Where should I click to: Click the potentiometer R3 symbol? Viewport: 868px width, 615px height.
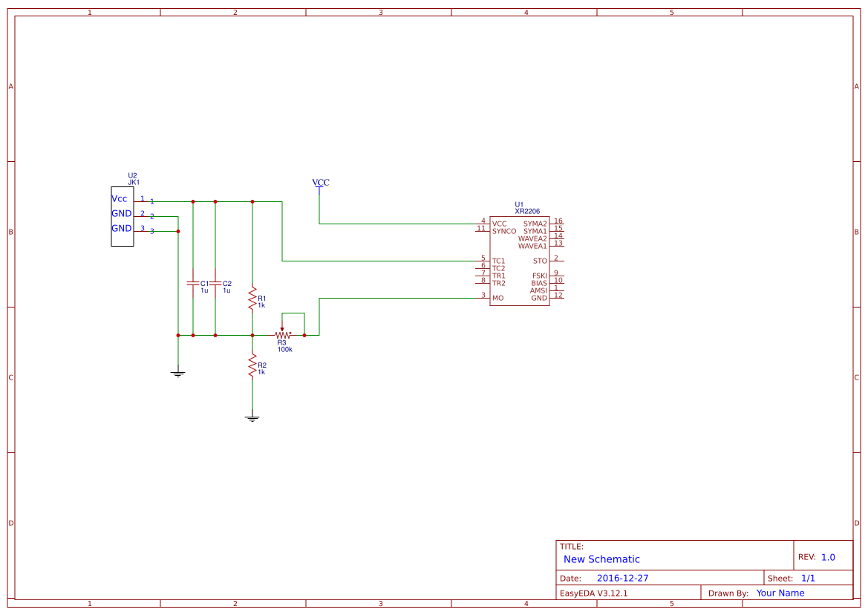284,334
